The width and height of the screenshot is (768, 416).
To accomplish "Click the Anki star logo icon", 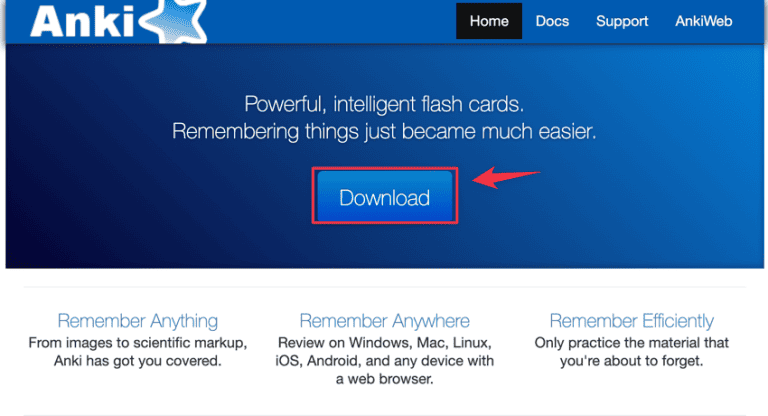I will (175, 21).
